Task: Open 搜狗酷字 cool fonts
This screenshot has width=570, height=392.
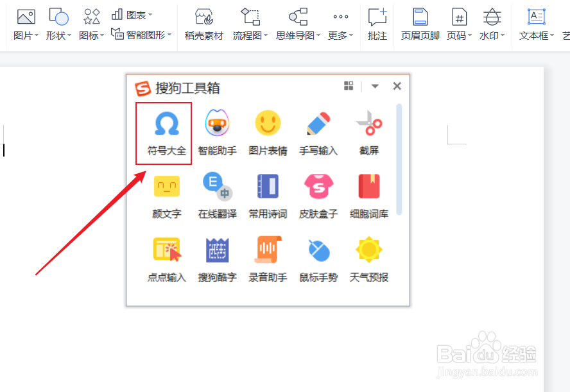Action: [x=217, y=260]
